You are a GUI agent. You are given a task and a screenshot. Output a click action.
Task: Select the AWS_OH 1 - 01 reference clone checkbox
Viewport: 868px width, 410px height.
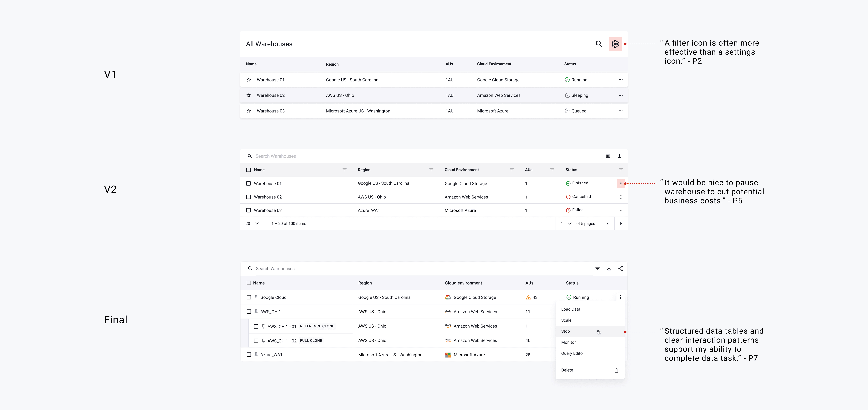click(x=256, y=326)
